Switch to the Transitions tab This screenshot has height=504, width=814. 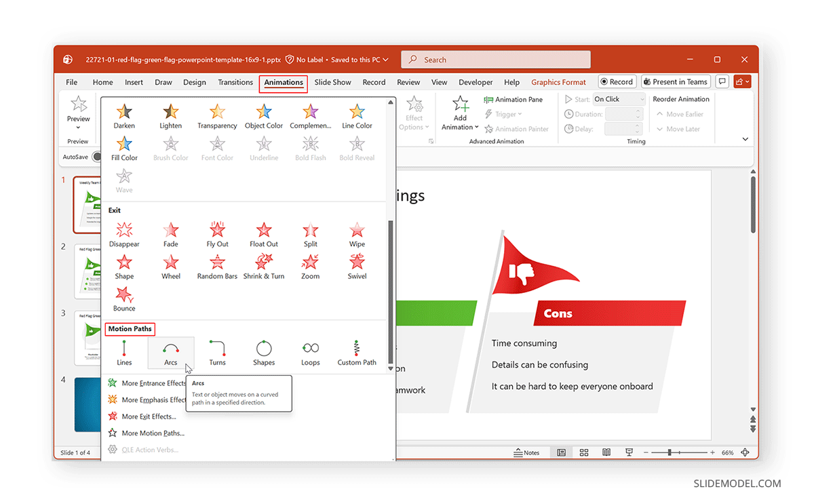point(235,81)
